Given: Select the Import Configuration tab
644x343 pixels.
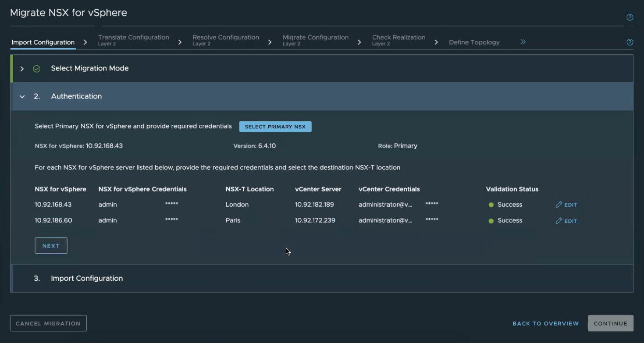Looking at the screenshot, I should pyautogui.click(x=43, y=42).
